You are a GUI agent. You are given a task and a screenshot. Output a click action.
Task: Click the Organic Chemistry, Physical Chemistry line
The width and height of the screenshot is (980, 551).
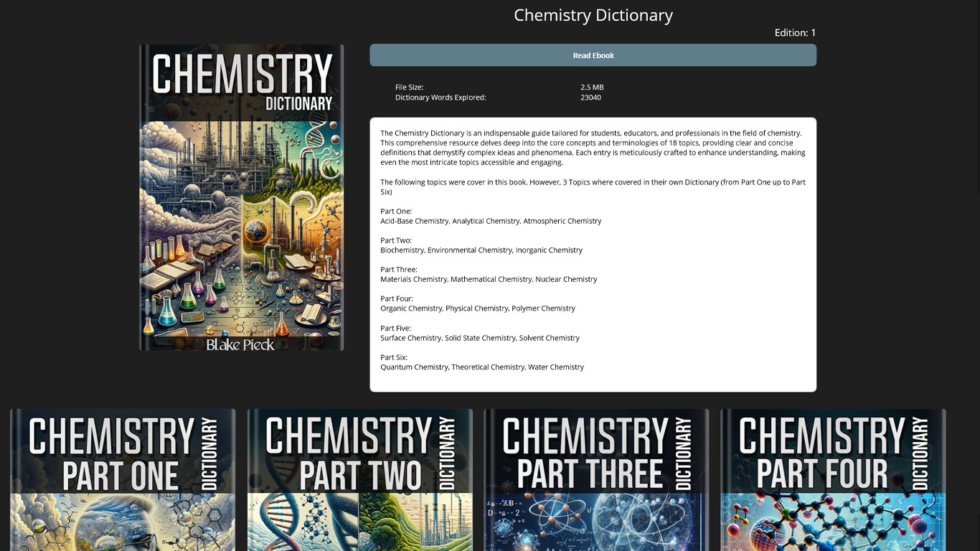[x=478, y=309]
